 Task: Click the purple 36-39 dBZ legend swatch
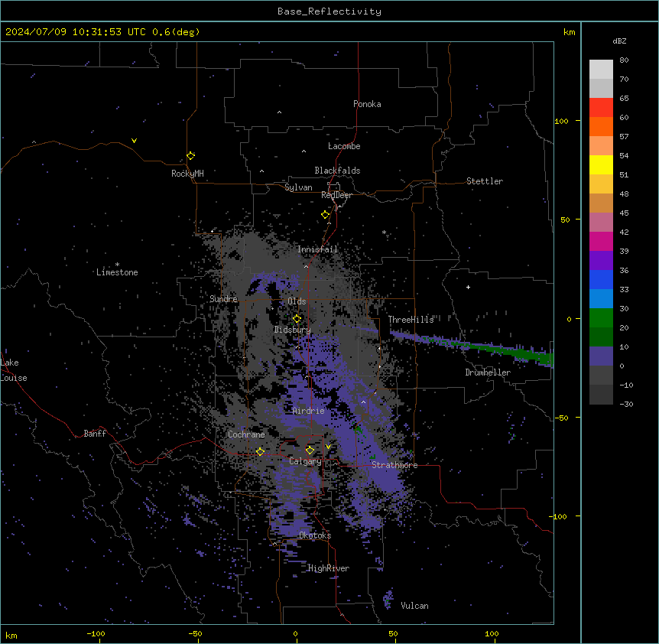[601, 261]
